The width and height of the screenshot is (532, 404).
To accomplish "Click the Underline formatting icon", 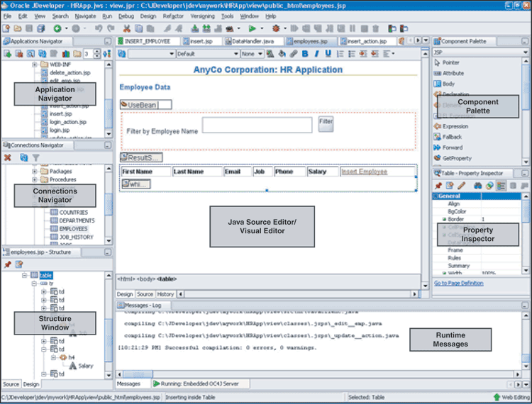I will coord(328,54).
